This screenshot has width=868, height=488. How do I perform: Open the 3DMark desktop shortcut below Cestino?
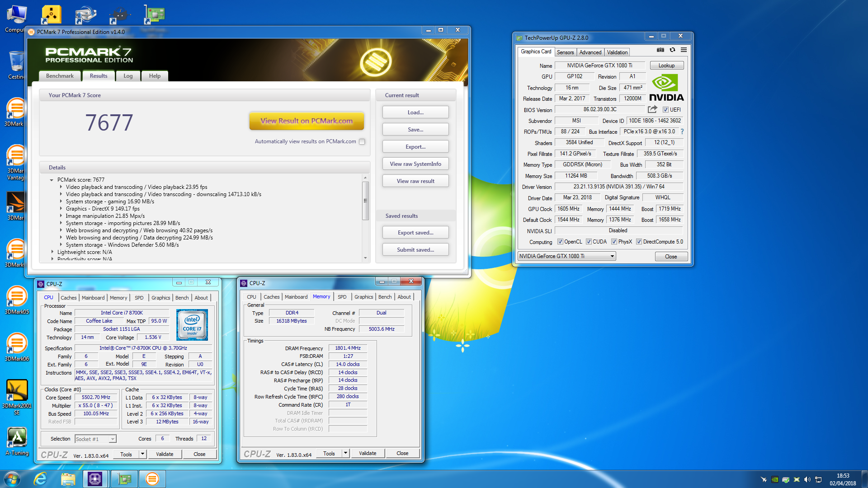(15, 112)
